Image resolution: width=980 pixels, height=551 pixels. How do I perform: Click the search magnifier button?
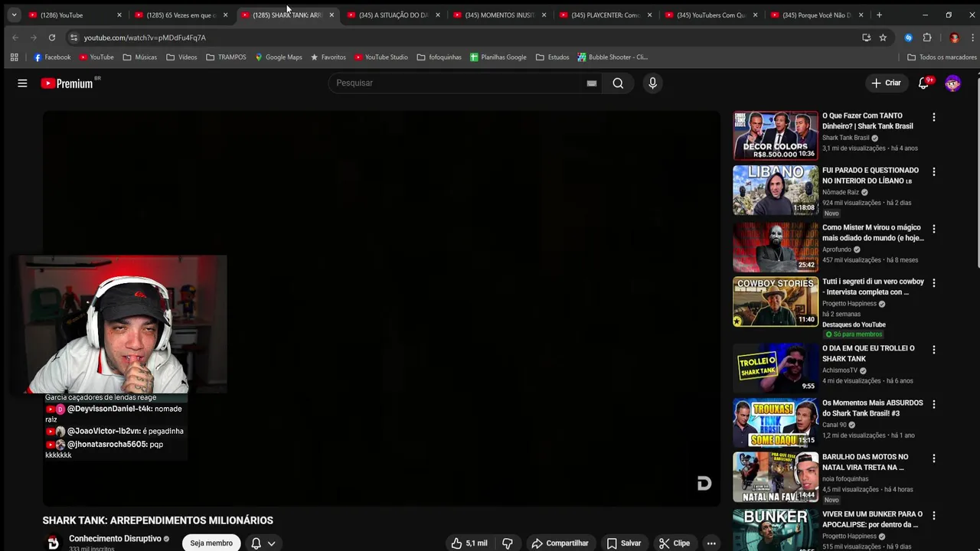click(x=618, y=83)
